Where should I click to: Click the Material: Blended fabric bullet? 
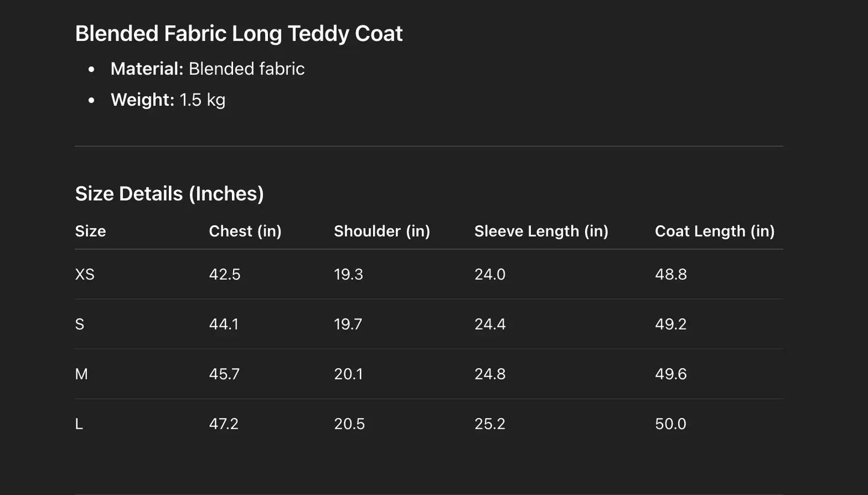pyautogui.click(x=207, y=69)
